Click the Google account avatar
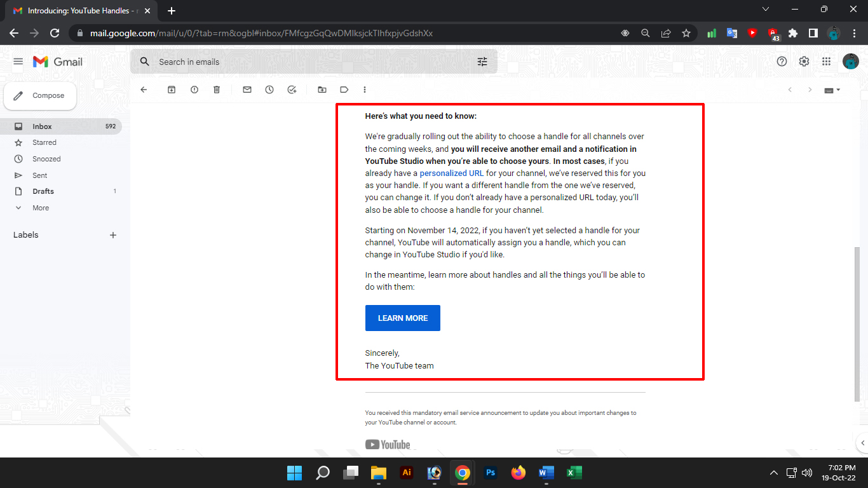Viewport: 868px width, 488px height. (x=851, y=62)
